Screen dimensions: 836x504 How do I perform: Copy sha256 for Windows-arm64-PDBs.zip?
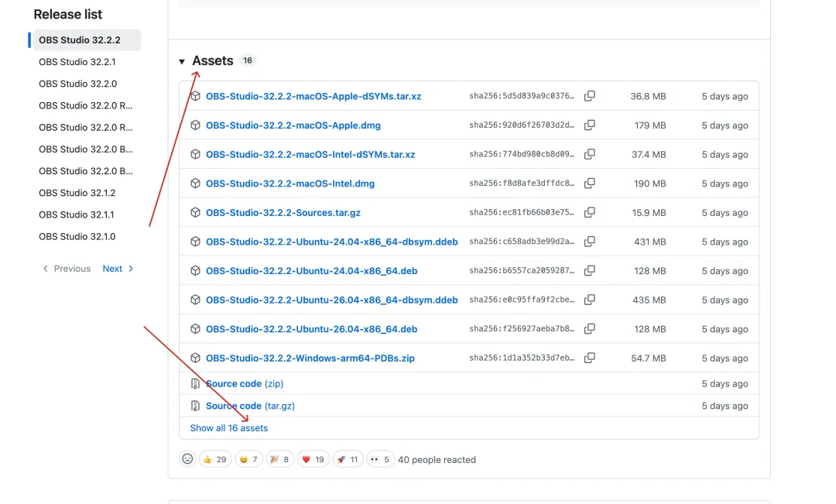589,358
